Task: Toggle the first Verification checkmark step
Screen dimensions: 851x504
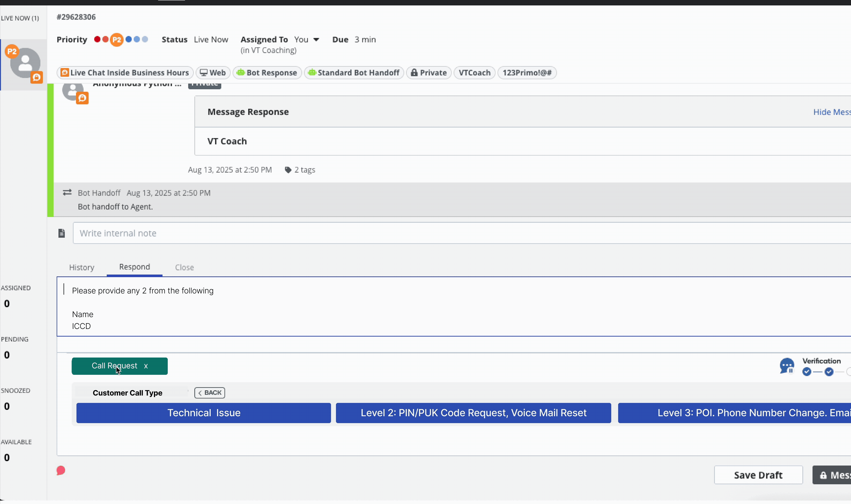Action: point(807,372)
